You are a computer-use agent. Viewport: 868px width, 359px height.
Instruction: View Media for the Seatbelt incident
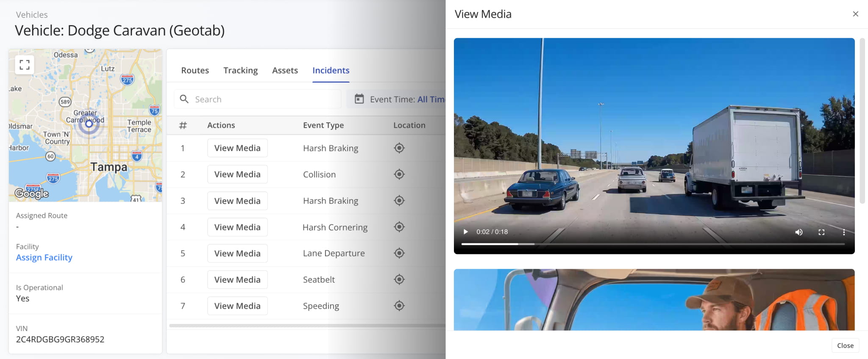pos(237,279)
